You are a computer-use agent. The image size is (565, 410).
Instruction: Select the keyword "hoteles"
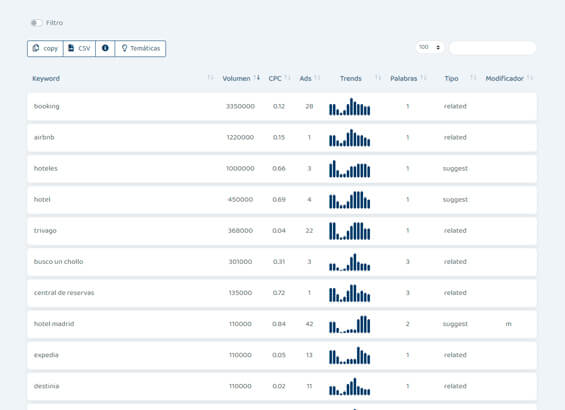pos(46,168)
